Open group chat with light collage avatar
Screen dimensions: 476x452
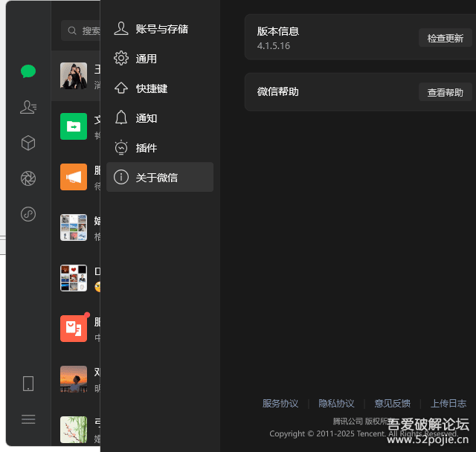tap(74, 227)
